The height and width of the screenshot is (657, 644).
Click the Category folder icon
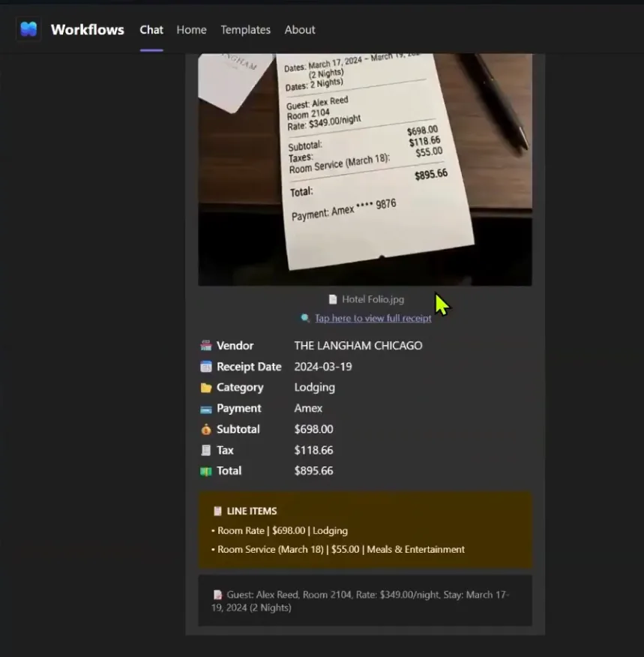click(206, 388)
